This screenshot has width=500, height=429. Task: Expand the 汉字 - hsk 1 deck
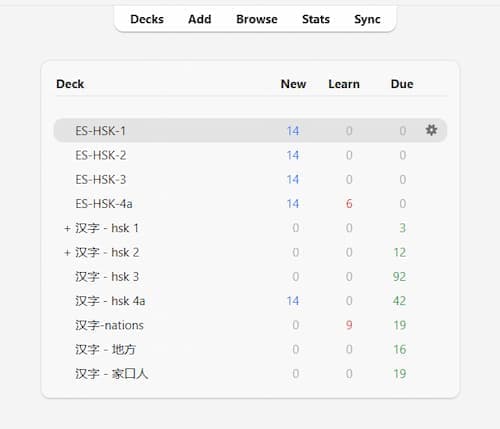click(67, 228)
